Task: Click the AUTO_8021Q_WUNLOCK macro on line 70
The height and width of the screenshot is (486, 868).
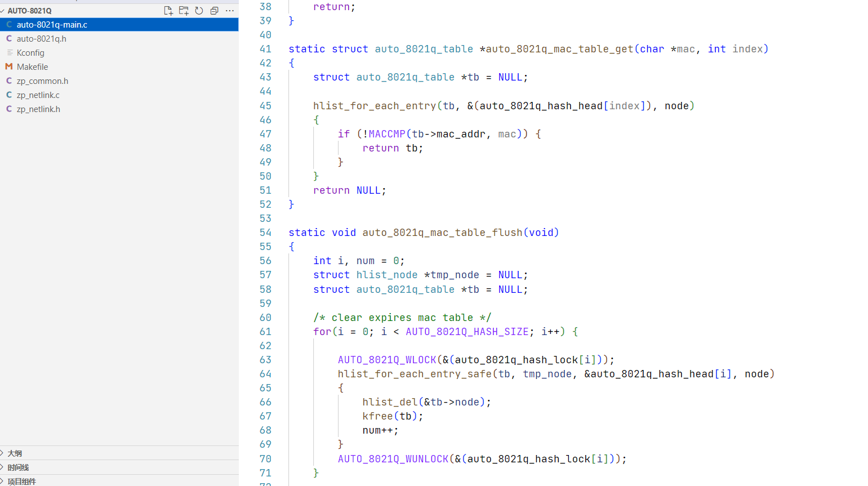Action: [x=393, y=459]
